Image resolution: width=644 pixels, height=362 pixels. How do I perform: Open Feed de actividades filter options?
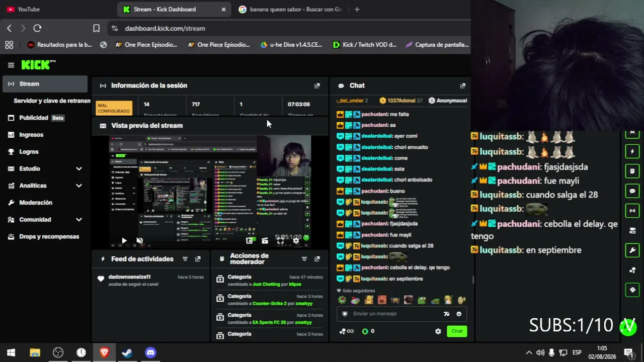[x=185, y=259]
